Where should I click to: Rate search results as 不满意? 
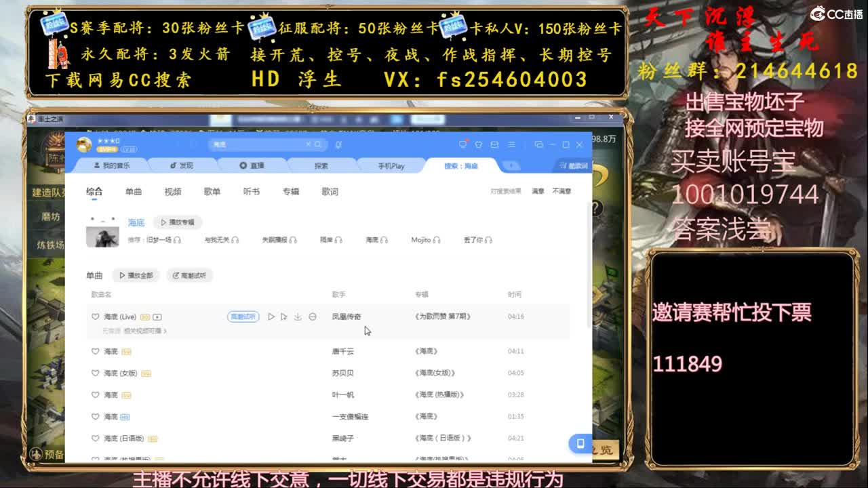point(561,192)
